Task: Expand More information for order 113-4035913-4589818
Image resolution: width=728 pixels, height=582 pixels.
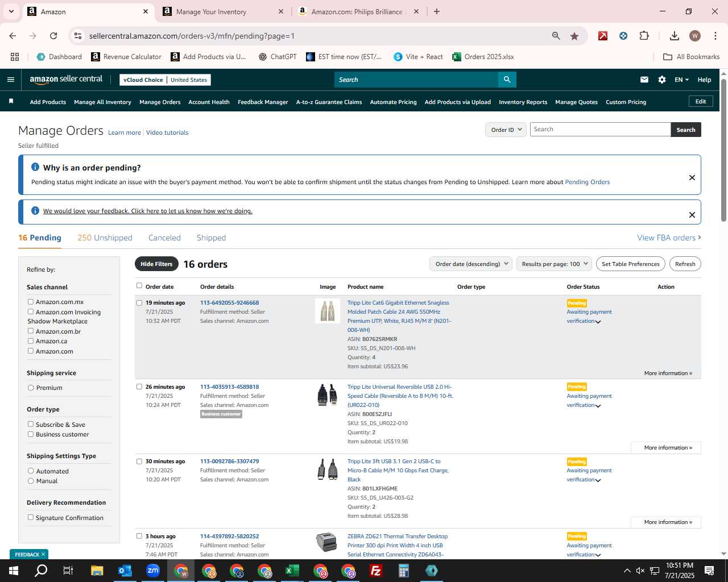Action: [666, 448]
